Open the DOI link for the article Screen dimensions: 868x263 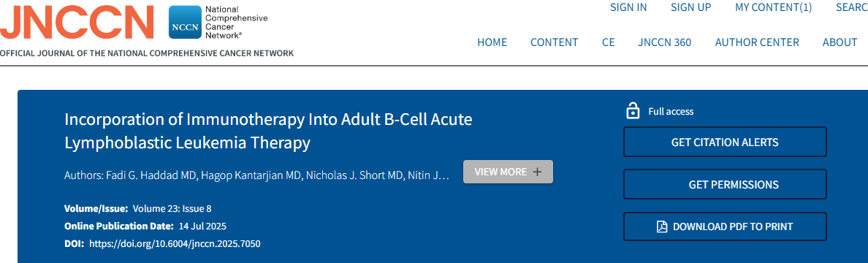175,243
